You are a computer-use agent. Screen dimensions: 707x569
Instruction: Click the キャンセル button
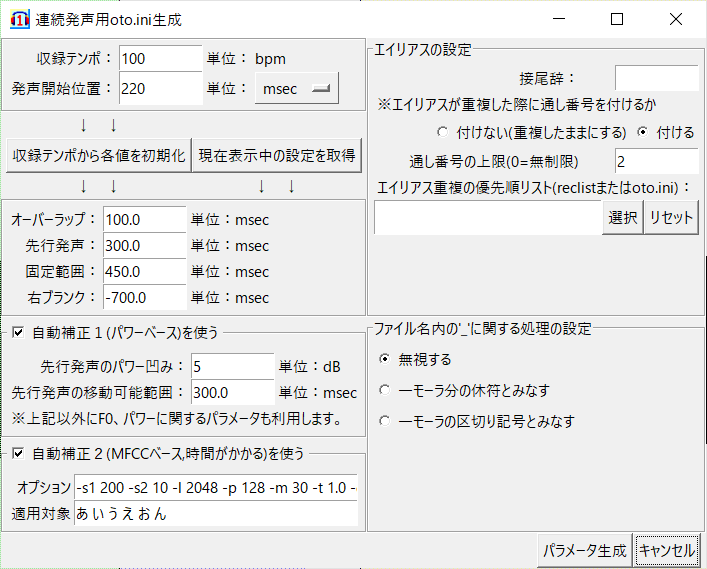pos(667,551)
